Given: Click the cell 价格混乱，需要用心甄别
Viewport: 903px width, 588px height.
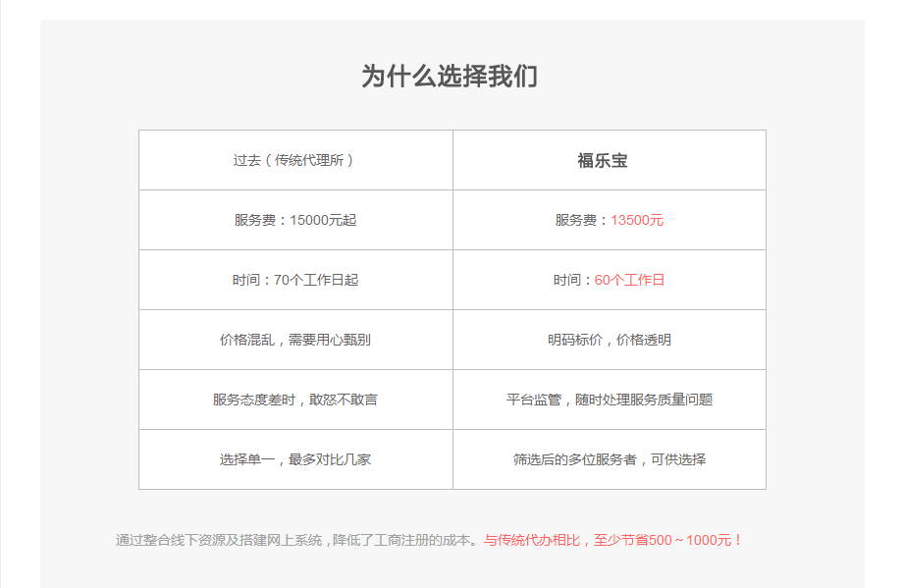Looking at the screenshot, I should point(295,340).
